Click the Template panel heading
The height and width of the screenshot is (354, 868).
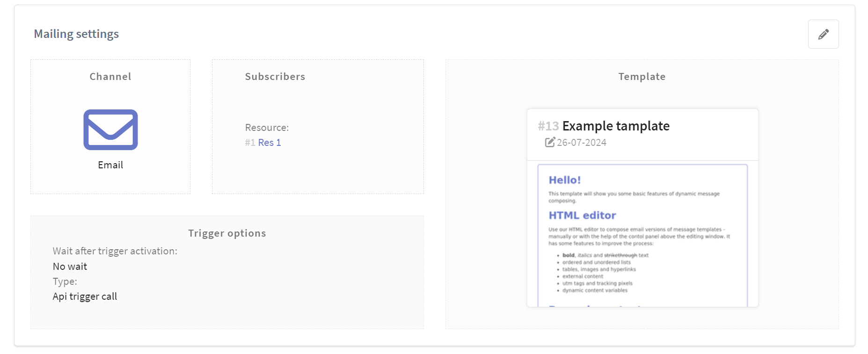click(642, 77)
